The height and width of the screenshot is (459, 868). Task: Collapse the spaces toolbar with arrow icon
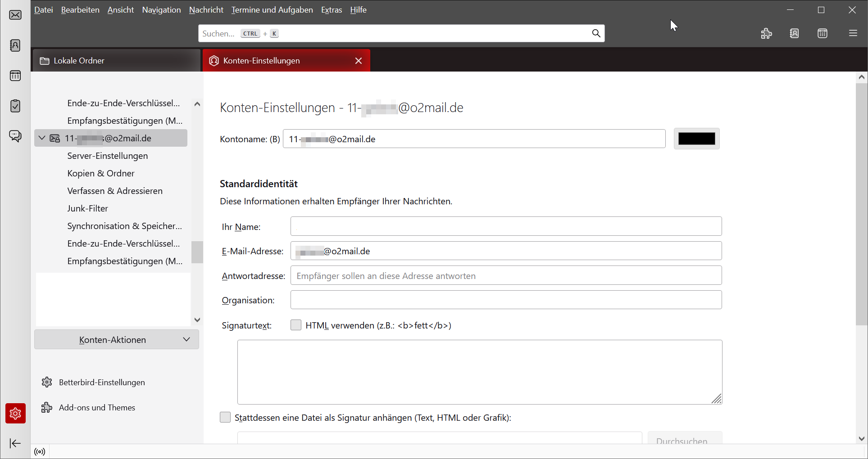click(x=15, y=443)
